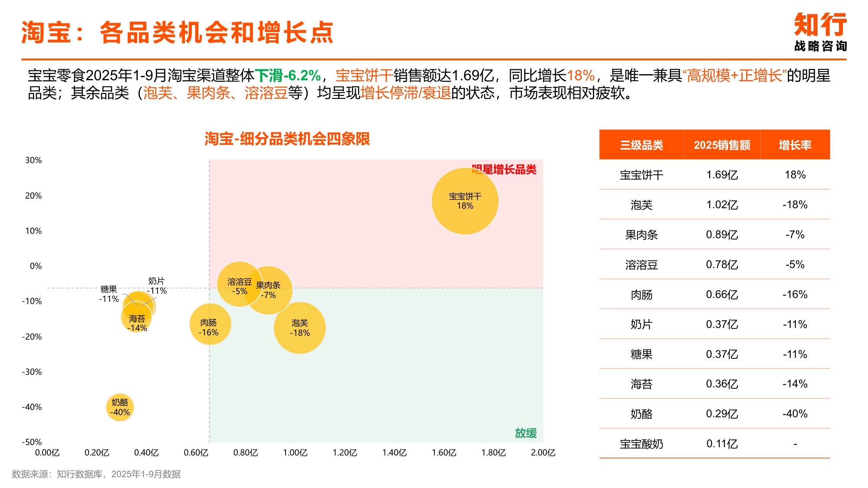Click the 0.78亿 sales cell
Image resolution: width=868 pixels, height=488 pixels.
pyautogui.click(x=722, y=265)
